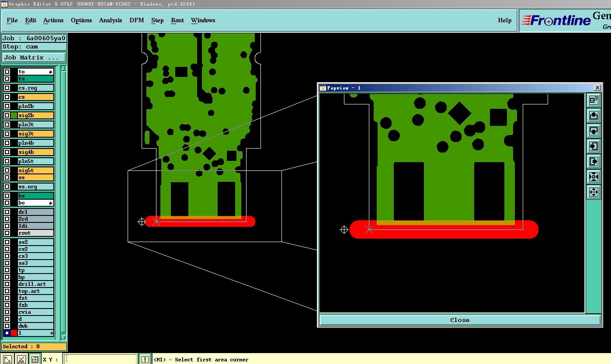Pan Popview down with arrow icon

click(x=594, y=131)
